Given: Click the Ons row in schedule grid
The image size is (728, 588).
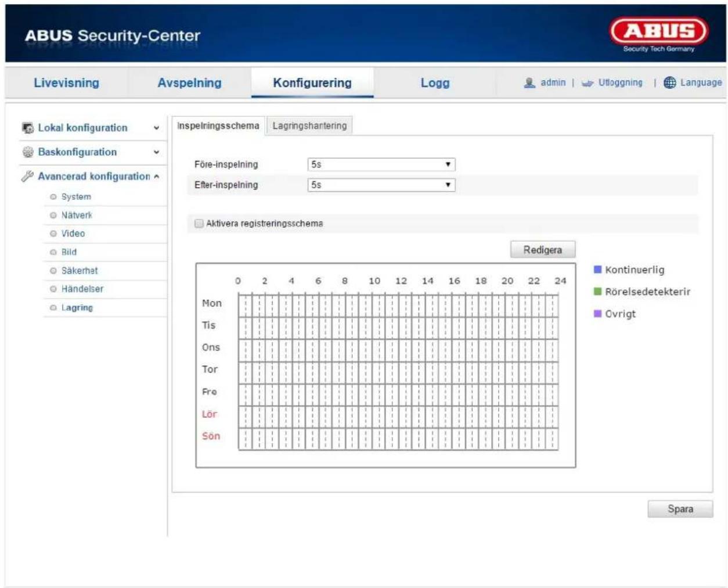Looking at the screenshot, I should [398, 350].
